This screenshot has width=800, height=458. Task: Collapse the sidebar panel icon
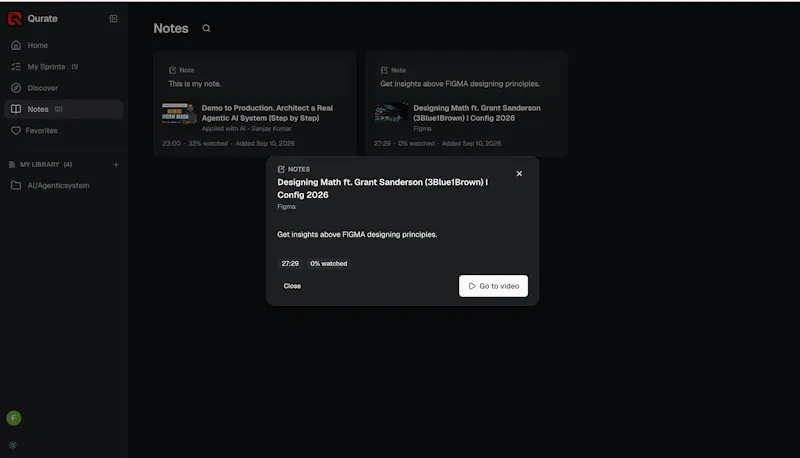coord(113,19)
